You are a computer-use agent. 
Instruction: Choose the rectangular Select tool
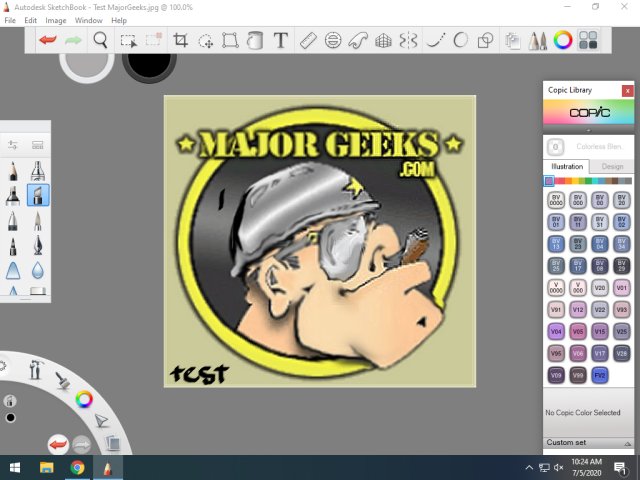click(x=128, y=40)
